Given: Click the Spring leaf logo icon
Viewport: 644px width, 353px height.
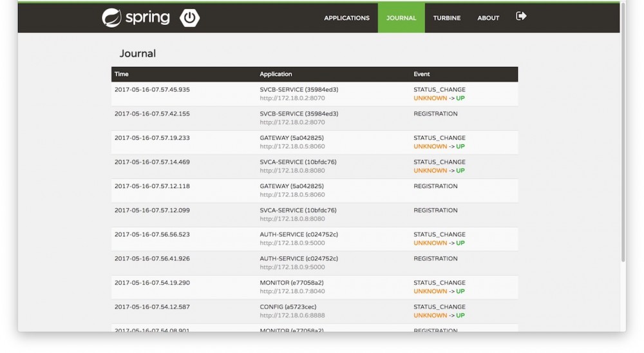Looking at the screenshot, I should [x=111, y=18].
